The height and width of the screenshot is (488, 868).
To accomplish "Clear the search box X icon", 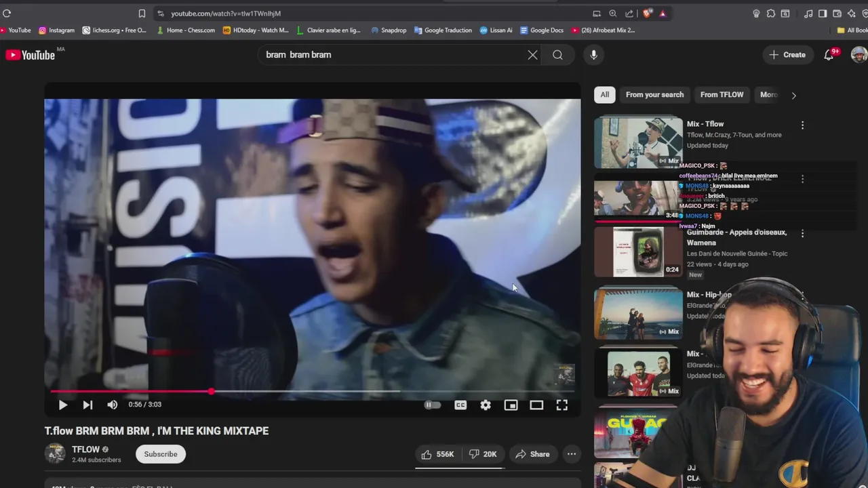I will pyautogui.click(x=533, y=55).
